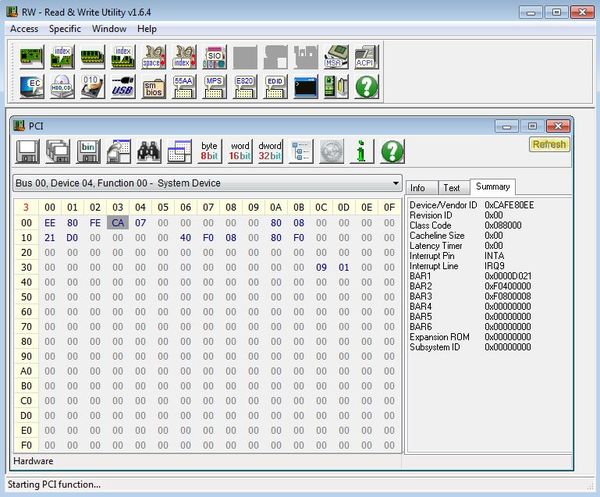This screenshot has height=497, width=600.
Task: Switch view to word 16bit mode
Action: 240,151
